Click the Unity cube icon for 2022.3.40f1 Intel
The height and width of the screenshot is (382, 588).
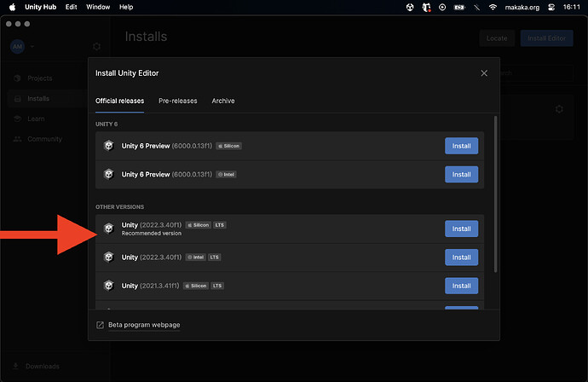pos(109,257)
